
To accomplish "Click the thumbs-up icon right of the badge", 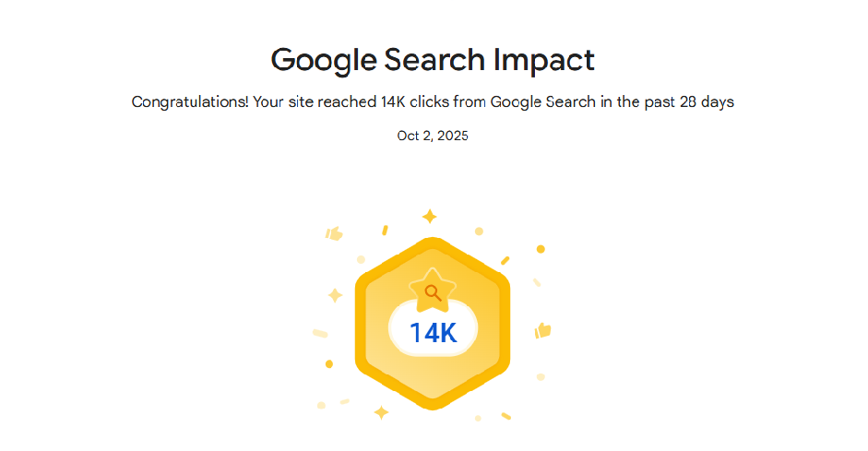I will coord(542,329).
